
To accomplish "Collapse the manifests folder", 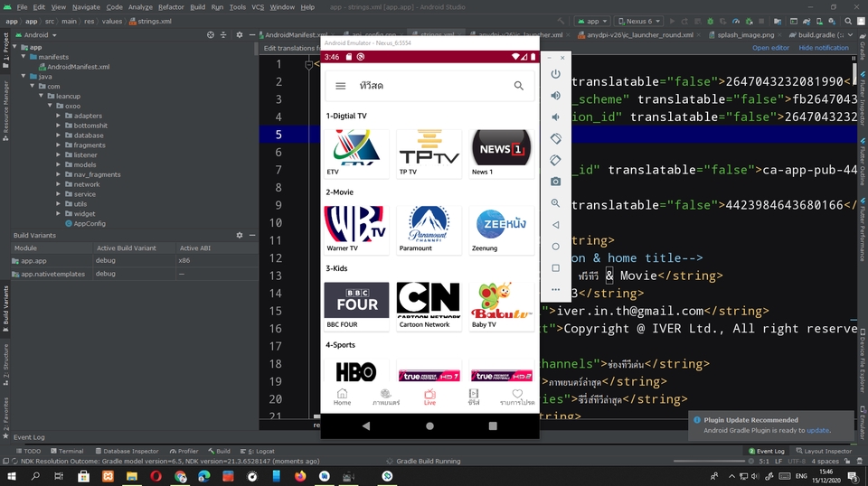I will pos(24,57).
